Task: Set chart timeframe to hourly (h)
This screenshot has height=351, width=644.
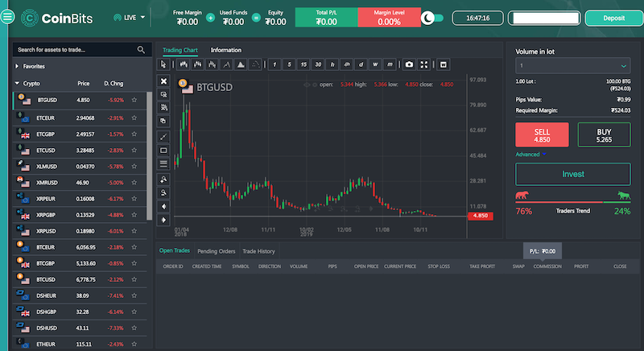Action: 332,64
